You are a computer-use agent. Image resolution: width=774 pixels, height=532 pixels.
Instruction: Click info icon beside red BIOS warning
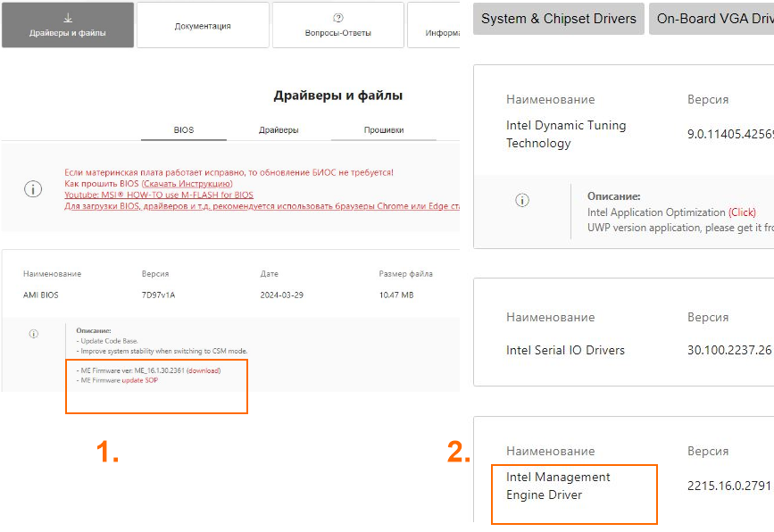pos(33,189)
